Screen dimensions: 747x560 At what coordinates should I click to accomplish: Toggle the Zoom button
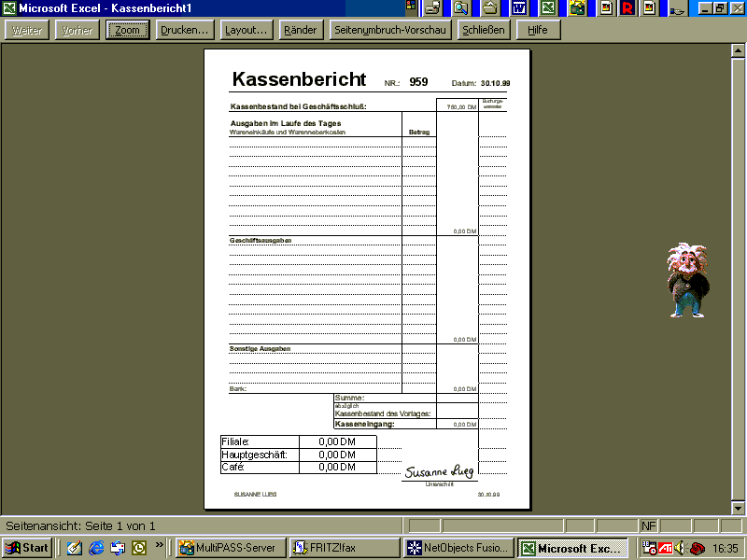point(128,30)
